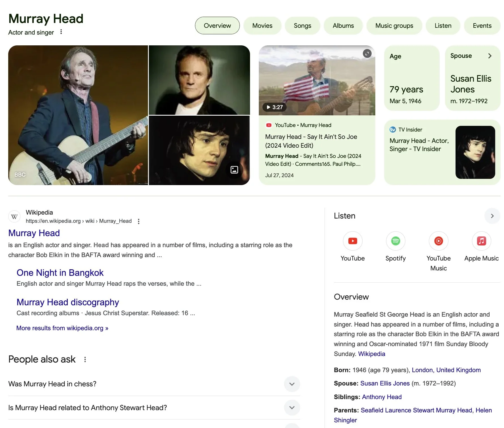Go to the Events tab
The image size is (504, 428).
click(x=482, y=26)
